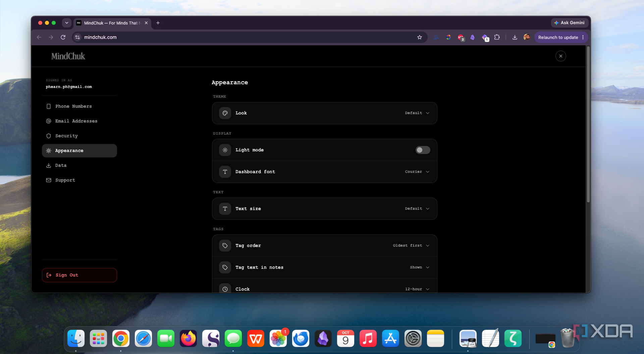Open the Dashboard font dropdown showing Courier
Image resolution: width=644 pixels, height=354 pixels.
[417, 172]
